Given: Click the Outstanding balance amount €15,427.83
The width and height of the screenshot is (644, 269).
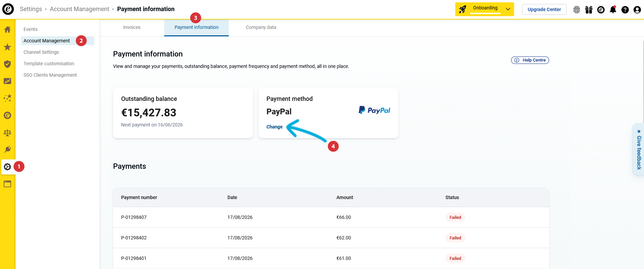Looking at the screenshot, I should pos(149,113).
